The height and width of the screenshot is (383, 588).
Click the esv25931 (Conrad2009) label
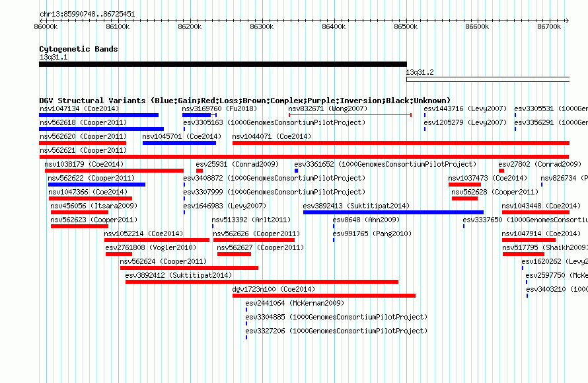[x=237, y=164]
